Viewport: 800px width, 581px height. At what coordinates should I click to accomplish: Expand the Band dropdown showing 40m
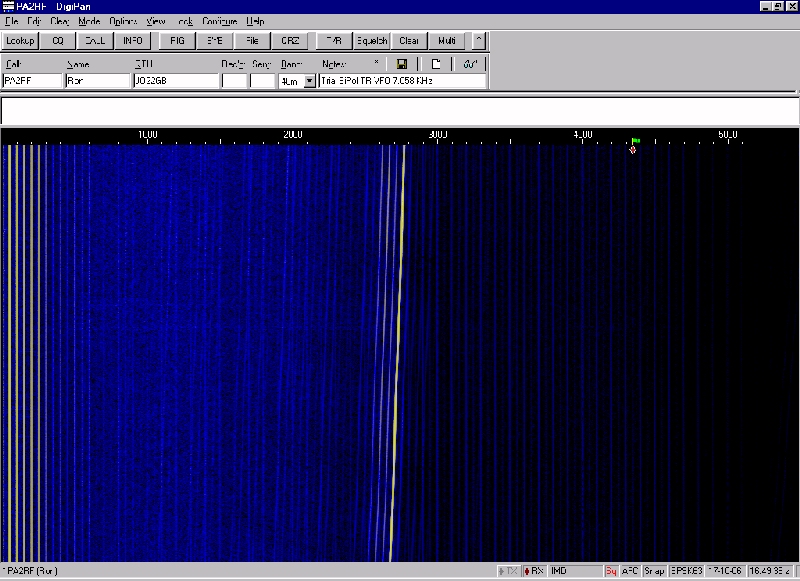click(309, 81)
